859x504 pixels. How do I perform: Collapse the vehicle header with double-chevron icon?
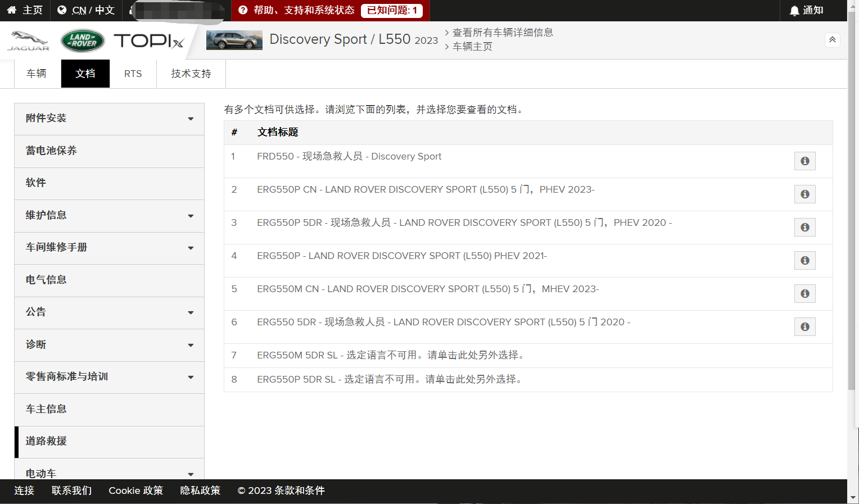[832, 40]
